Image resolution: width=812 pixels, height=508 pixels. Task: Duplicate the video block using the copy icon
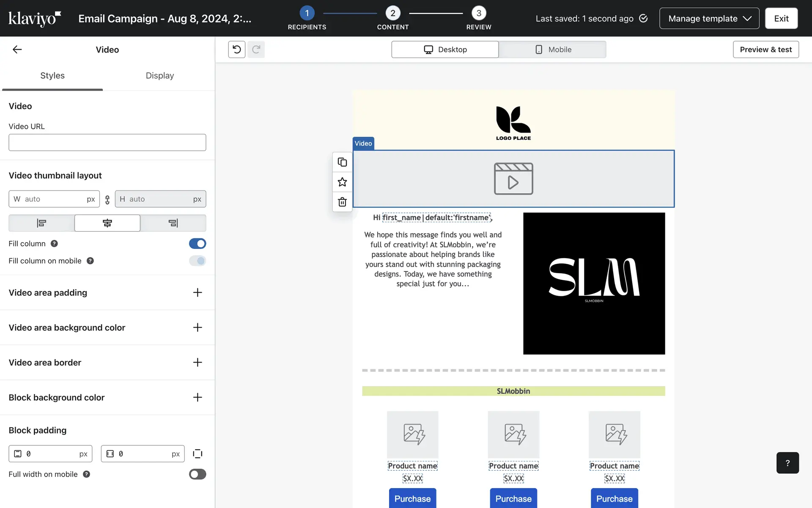342,162
